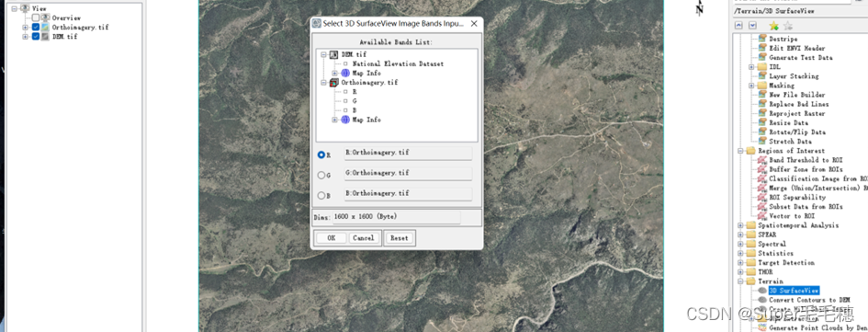The width and height of the screenshot is (868, 332).
Task: Click the DEM.tif layer icon in Layer Manager
Action: tap(45, 37)
